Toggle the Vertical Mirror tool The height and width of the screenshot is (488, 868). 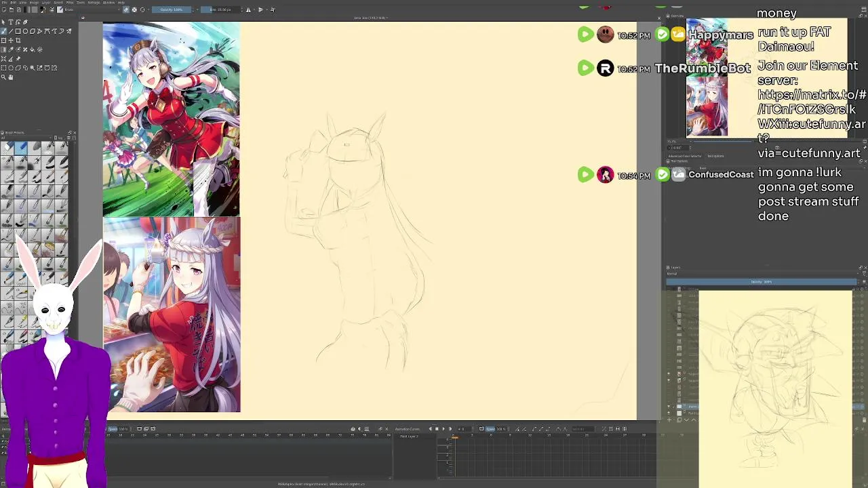260,9
